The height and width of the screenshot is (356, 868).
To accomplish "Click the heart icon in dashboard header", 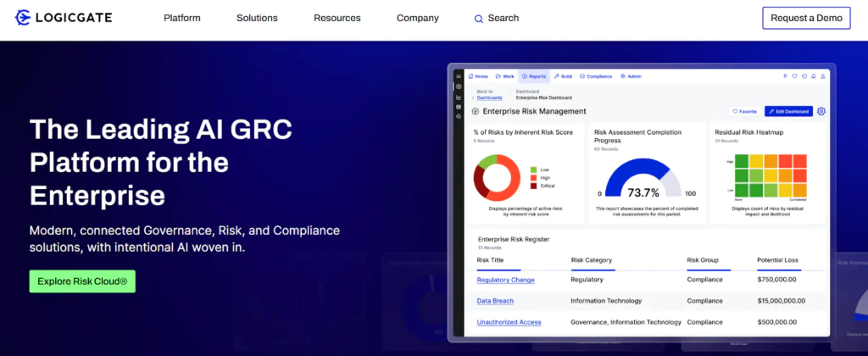I will coord(794,75).
